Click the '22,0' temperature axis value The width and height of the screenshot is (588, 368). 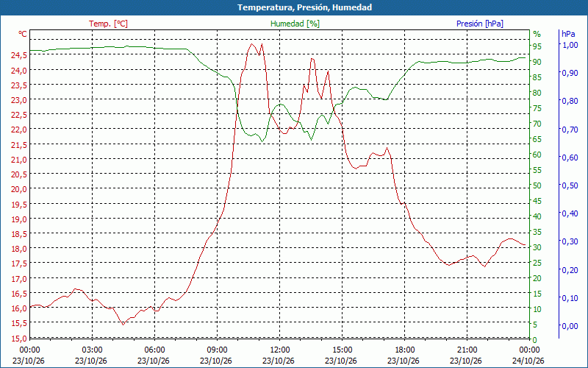19,130
